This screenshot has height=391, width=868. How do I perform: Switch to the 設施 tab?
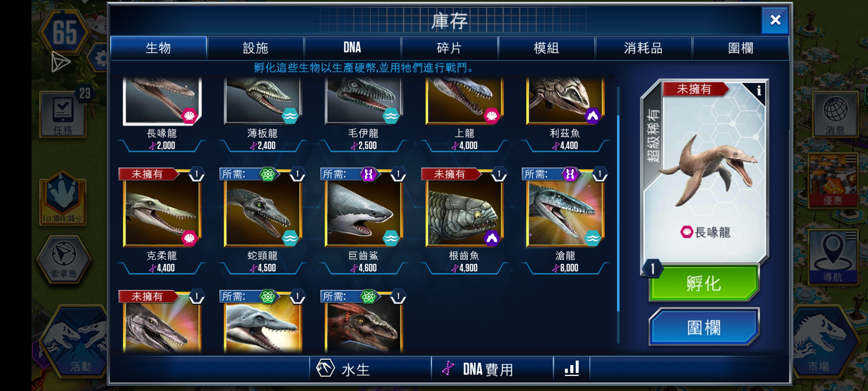[255, 48]
